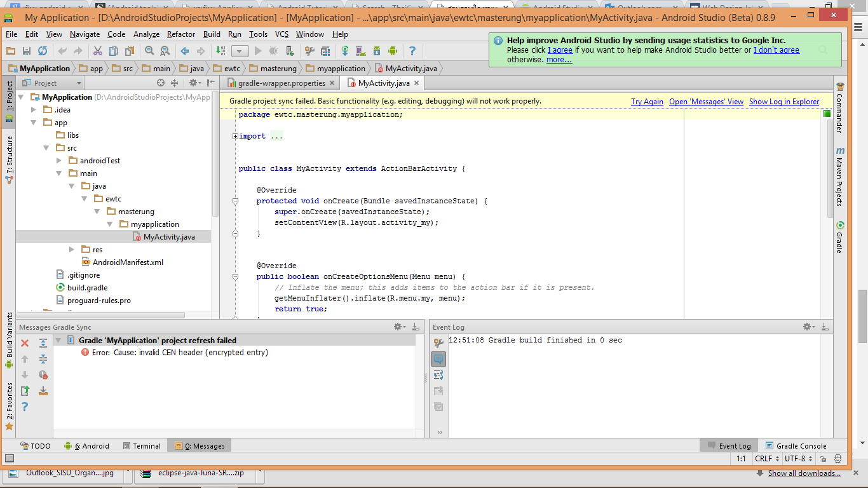
Task: Open the TODO tool window tab
Action: click(36, 446)
